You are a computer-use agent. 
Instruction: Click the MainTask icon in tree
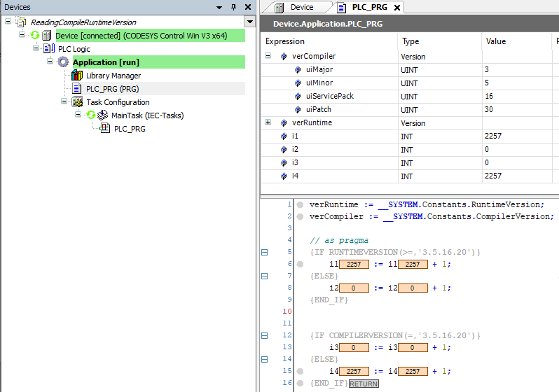click(102, 115)
